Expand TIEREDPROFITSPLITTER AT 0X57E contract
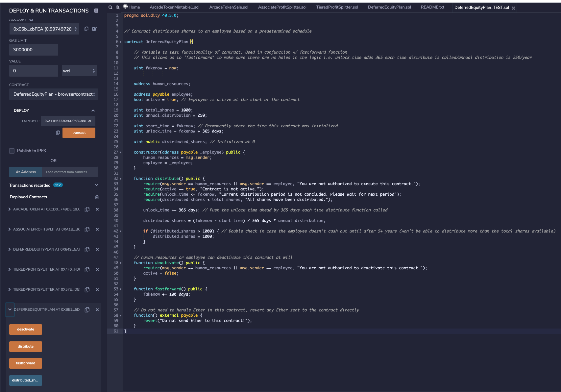Viewport: 561px width, 392px height. click(x=10, y=289)
